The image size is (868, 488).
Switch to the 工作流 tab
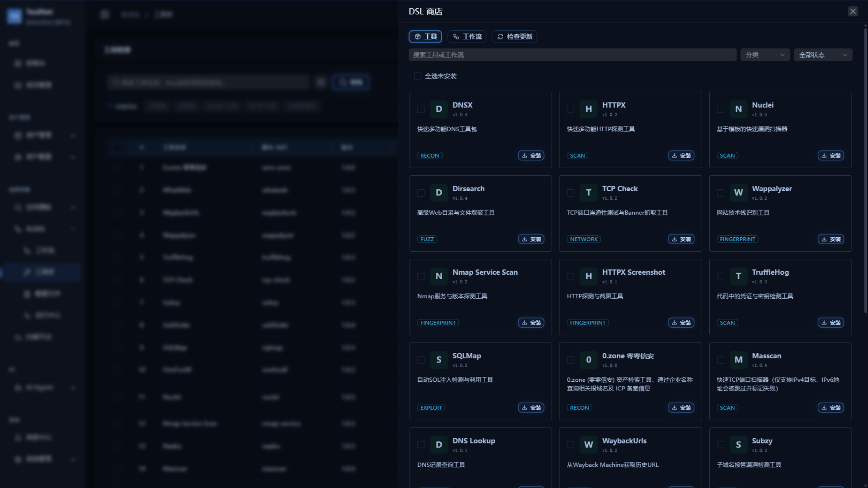pyautogui.click(x=467, y=37)
